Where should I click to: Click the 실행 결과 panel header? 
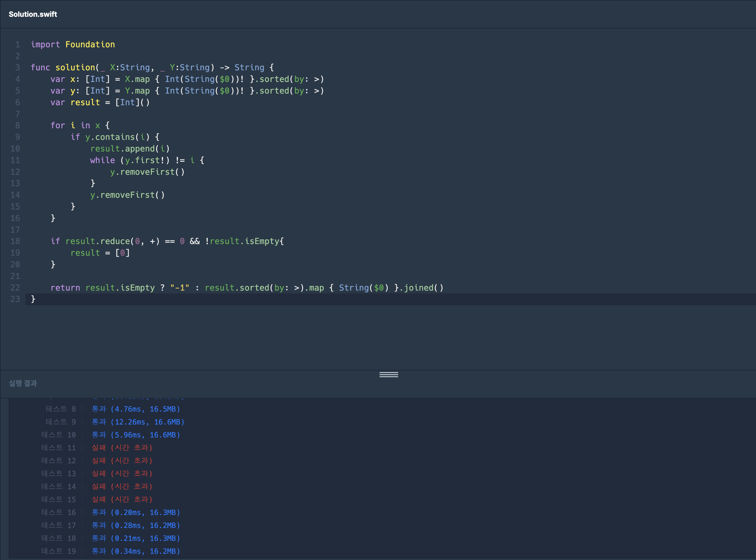coord(23,383)
